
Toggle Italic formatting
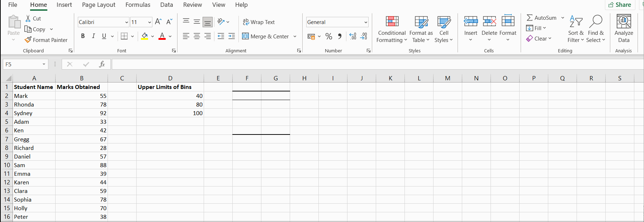click(x=94, y=36)
